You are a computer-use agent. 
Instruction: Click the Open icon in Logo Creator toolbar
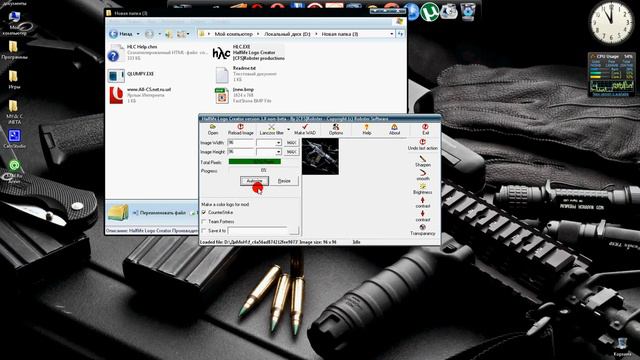(x=213, y=129)
